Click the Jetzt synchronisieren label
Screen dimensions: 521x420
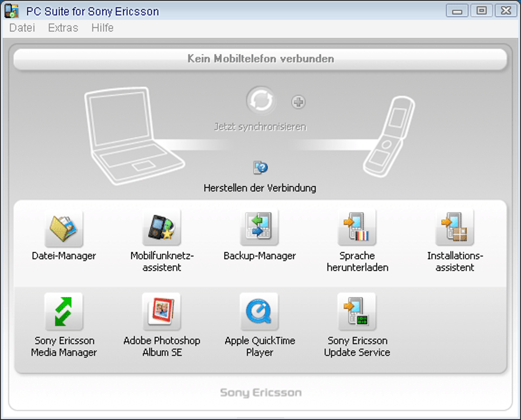(260, 127)
